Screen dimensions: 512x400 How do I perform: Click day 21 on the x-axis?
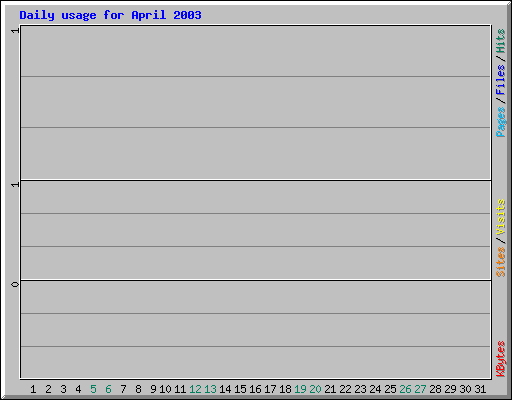[330, 389]
